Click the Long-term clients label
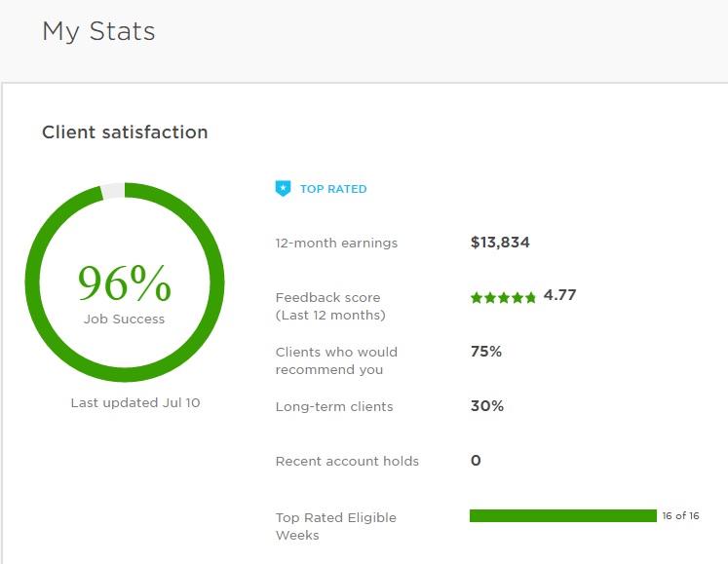Viewport: 728px width, 564px height. pyautogui.click(x=334, y=406)
